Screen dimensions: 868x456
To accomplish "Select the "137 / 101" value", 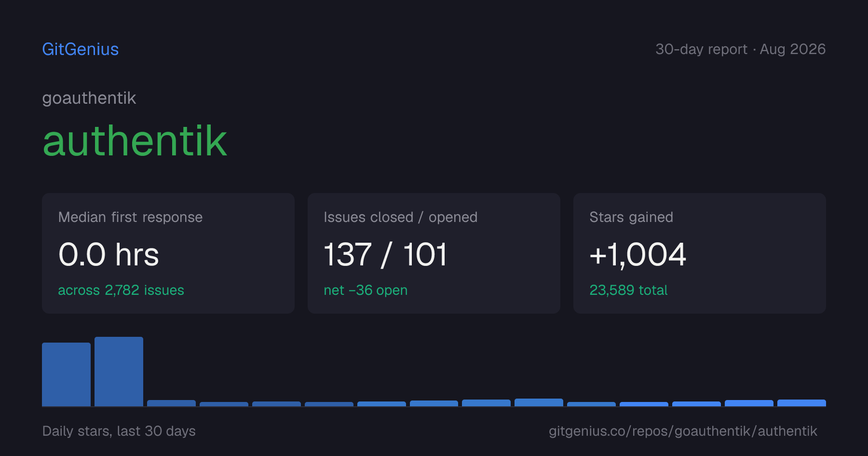I will [x=385, y=254].
